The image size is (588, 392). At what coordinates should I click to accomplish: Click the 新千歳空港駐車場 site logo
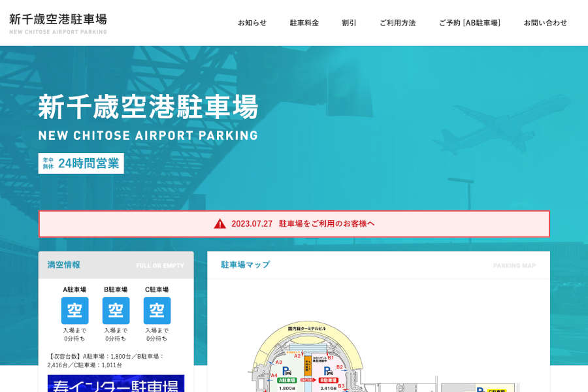coord(58,23)
